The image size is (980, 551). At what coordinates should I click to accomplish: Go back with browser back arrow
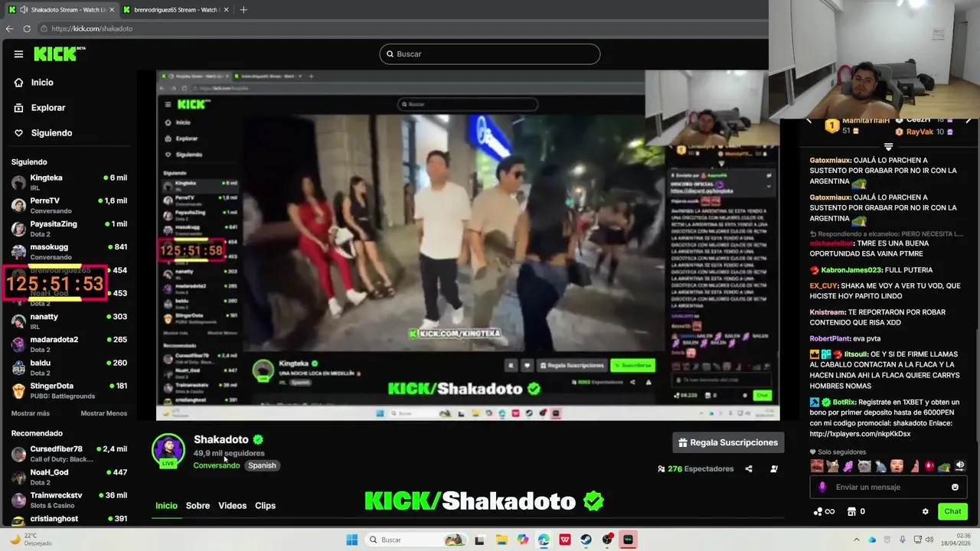[9, 28]
